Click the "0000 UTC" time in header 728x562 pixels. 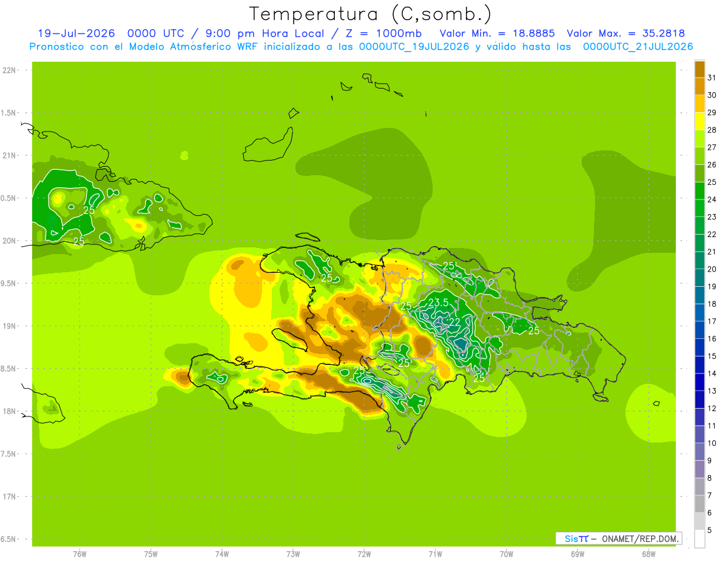[x=157, y=33]
